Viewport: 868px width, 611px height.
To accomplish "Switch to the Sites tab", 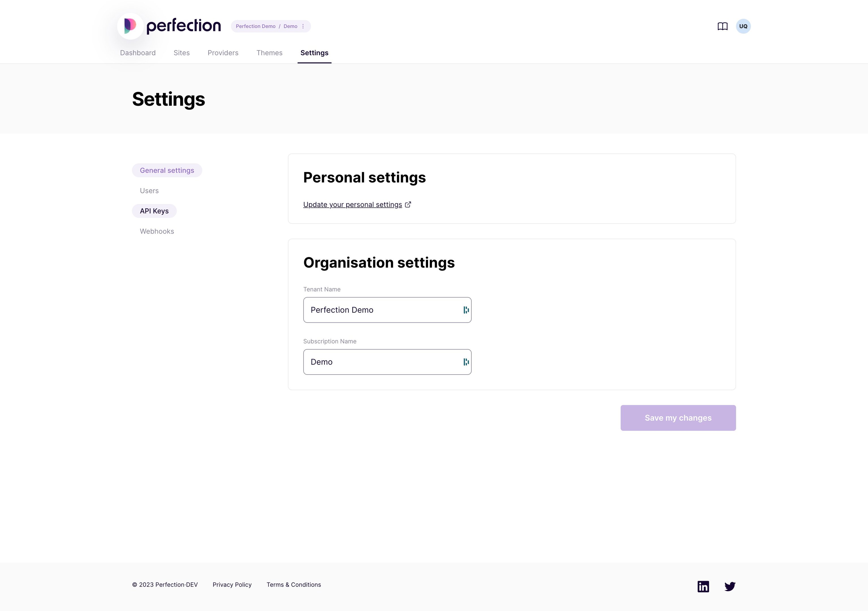I will (x=181, y=53).
